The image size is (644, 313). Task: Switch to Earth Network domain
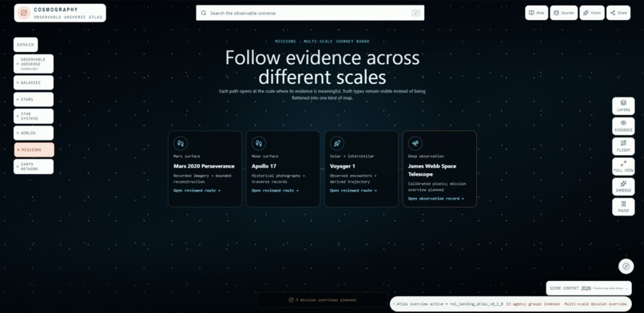point(34,167)
